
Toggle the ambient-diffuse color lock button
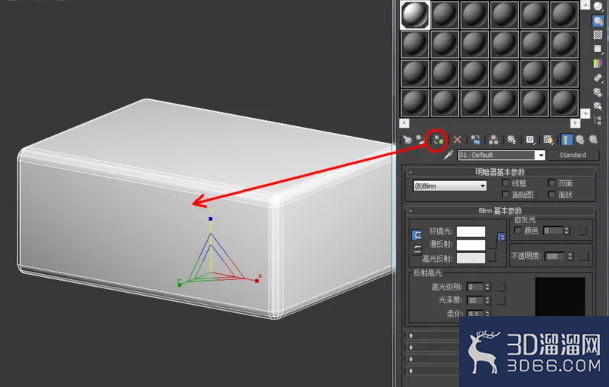[x=416, y=235]
